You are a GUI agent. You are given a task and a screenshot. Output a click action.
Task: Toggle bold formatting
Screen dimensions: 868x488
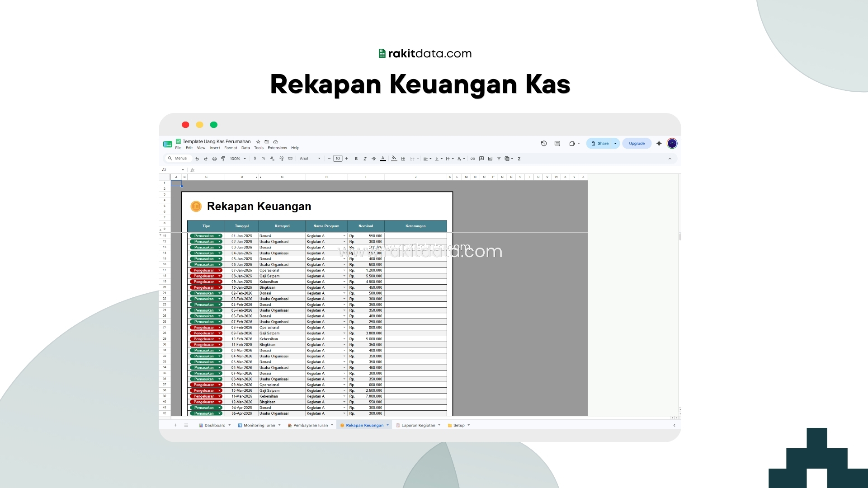point(356,159)
